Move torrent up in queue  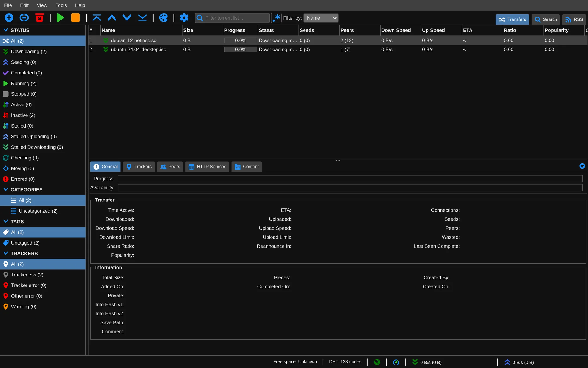(112, 18)
